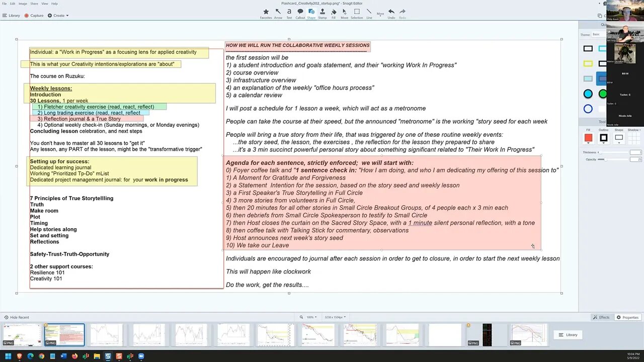Screen dimensions: 644x362
Task: Choose light blue filled rectangle style
Action: [x=588, y=79]
